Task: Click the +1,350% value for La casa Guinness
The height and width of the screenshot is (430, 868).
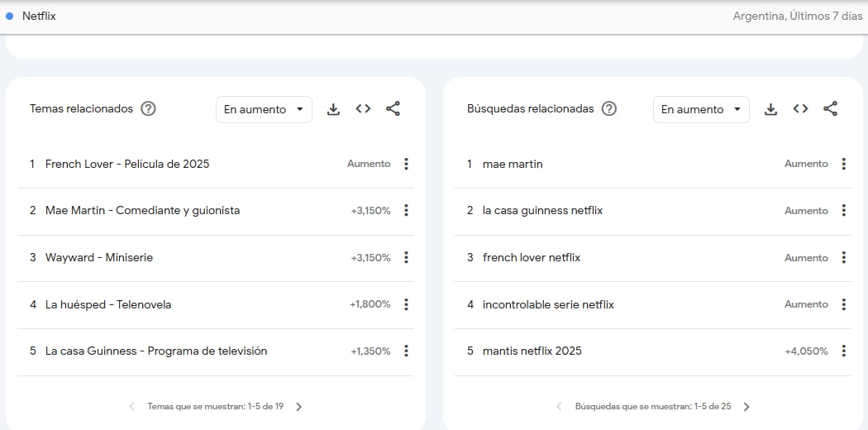Action: (370, 351)
